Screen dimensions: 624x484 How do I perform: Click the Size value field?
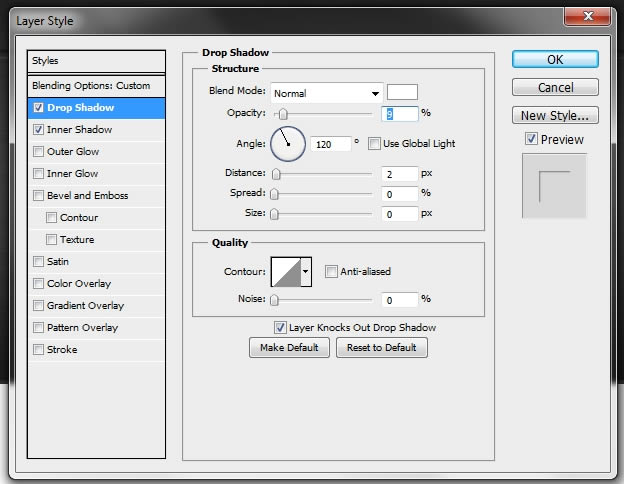(400, 214)
